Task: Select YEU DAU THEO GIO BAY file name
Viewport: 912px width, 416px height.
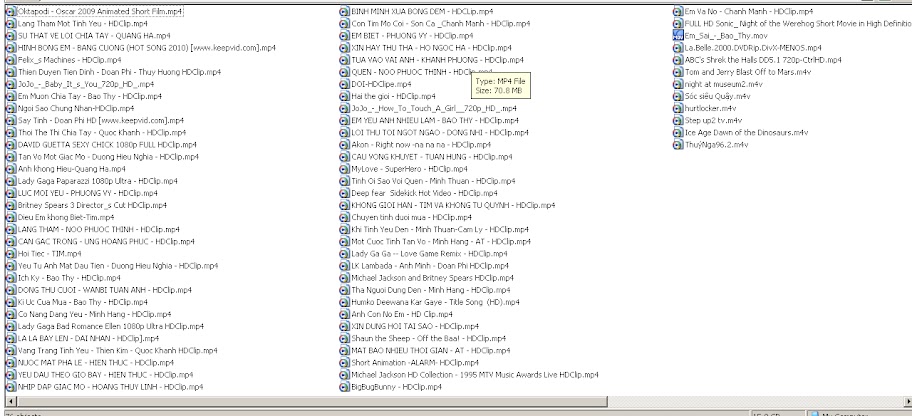Action: click(x=105, y=374)
